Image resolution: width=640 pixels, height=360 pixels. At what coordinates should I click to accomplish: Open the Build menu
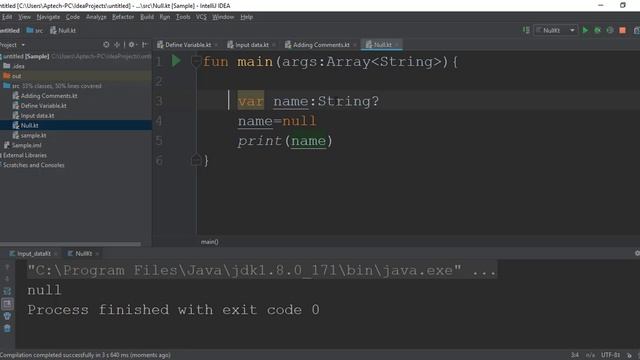tap(147, 17)
